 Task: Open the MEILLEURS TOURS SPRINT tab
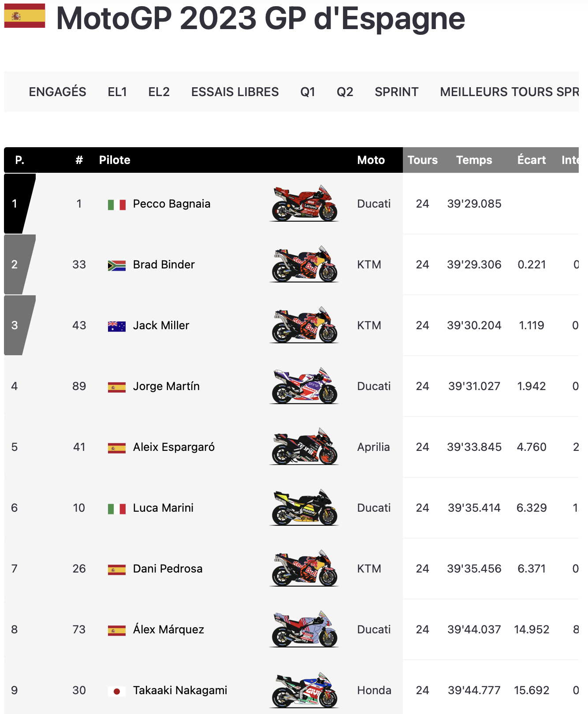[509, 92]
